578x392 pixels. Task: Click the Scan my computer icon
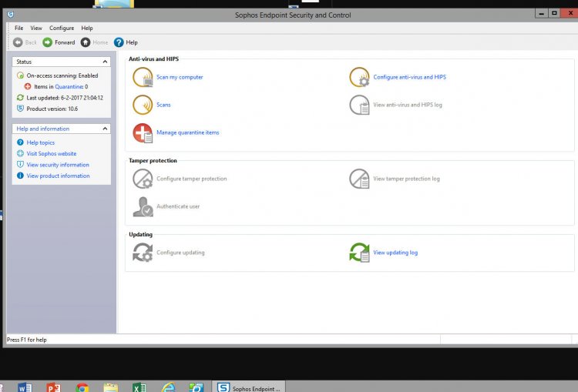coord(143,77)
